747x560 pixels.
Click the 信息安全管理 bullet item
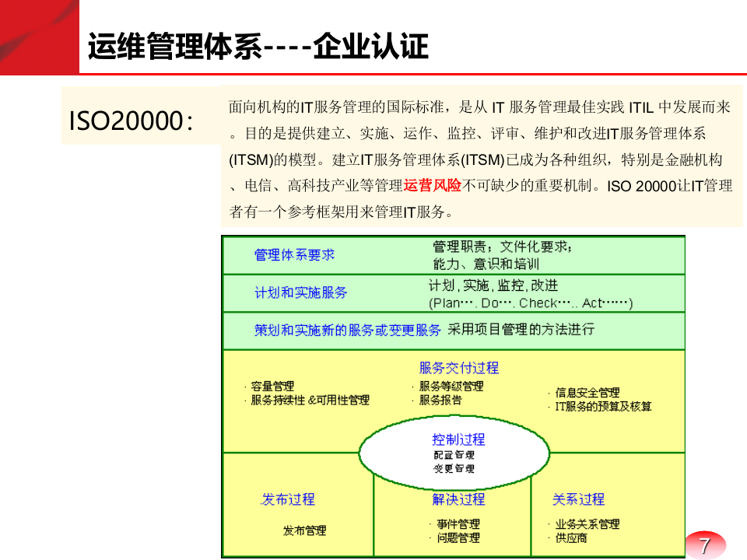588,394
